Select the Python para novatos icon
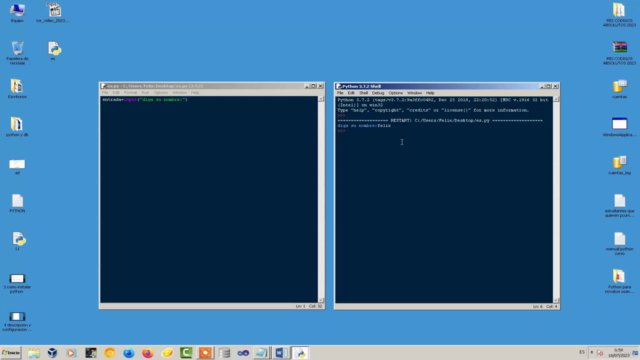This screenshot has height=360, width=640. pos(620,281)
